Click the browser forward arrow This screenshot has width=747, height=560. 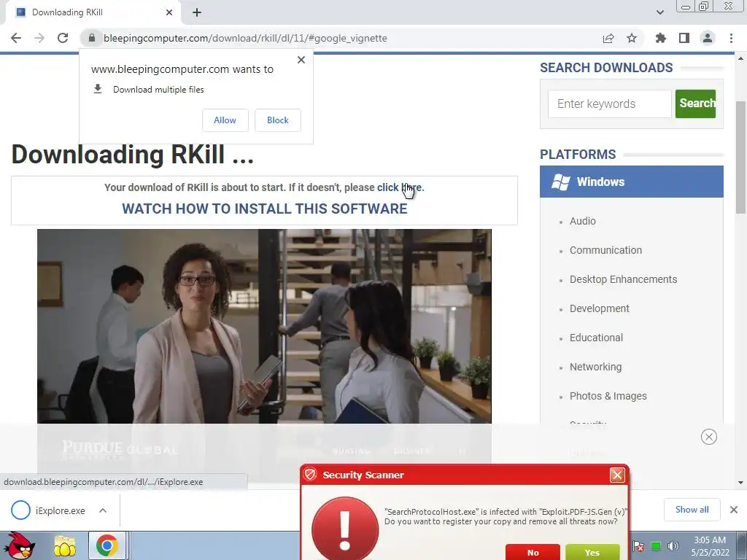(x=39, y=38)
